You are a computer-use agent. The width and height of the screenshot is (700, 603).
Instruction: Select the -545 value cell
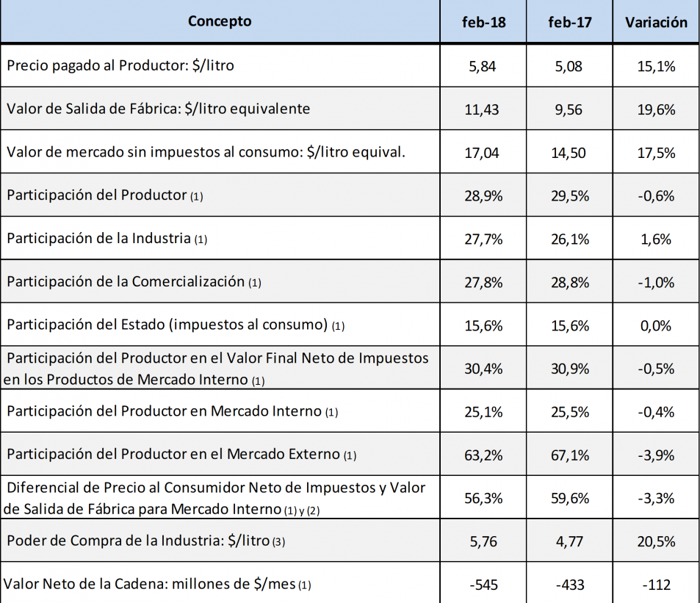click(x=483, y=585)
